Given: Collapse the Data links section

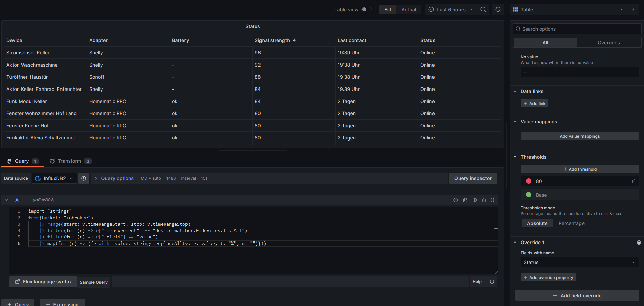Looking at the screenshot, I should pyautogui.click(x=515, y=91).
